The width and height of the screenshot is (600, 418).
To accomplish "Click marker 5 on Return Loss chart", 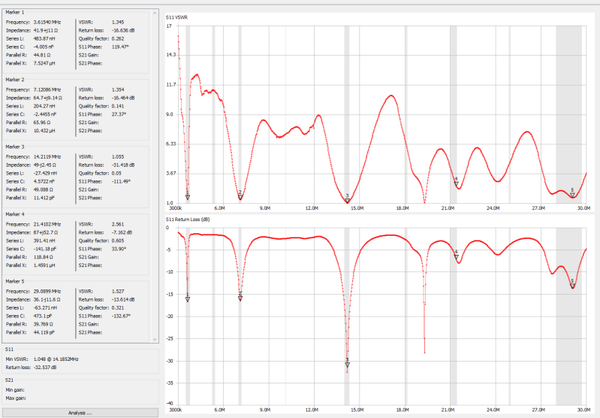I will point(572,285).
